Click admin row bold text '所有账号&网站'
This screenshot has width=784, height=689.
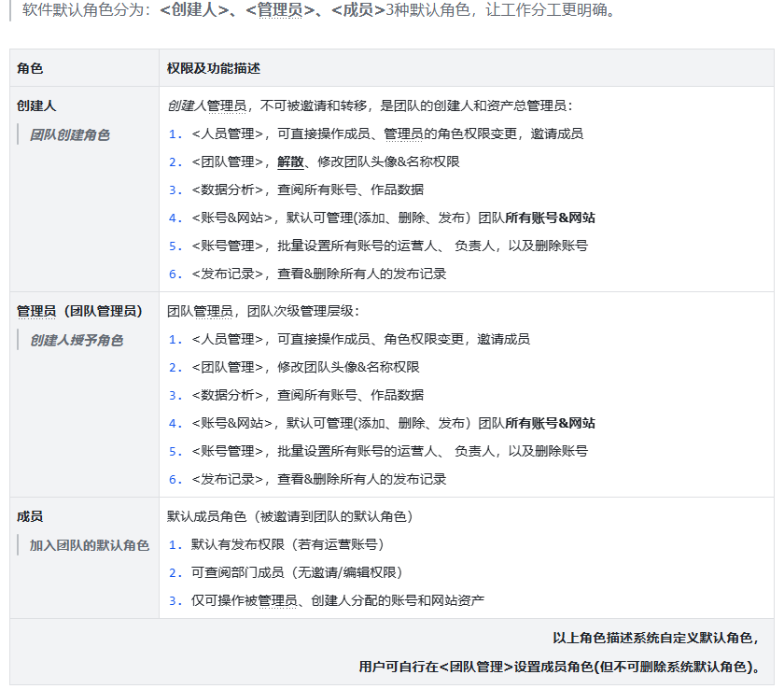[x=550, y=423]
